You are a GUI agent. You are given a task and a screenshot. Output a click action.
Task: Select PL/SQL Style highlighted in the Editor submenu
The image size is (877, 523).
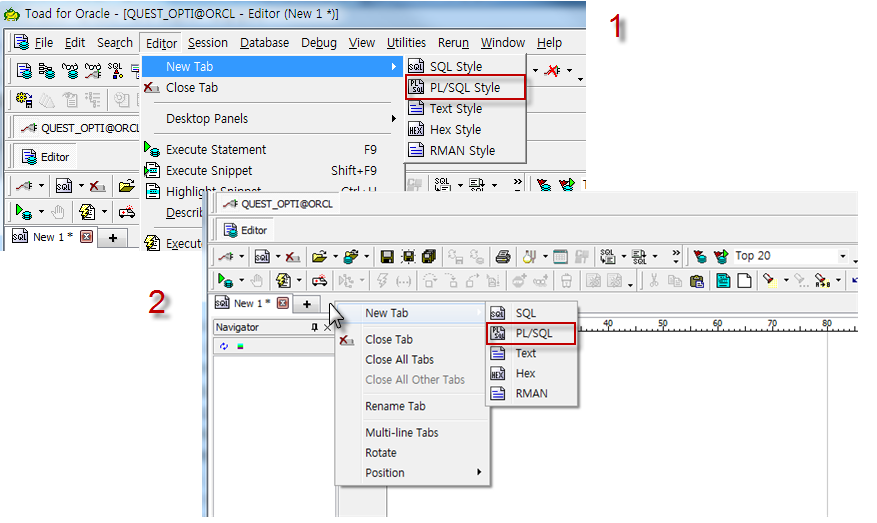point(465,88)
